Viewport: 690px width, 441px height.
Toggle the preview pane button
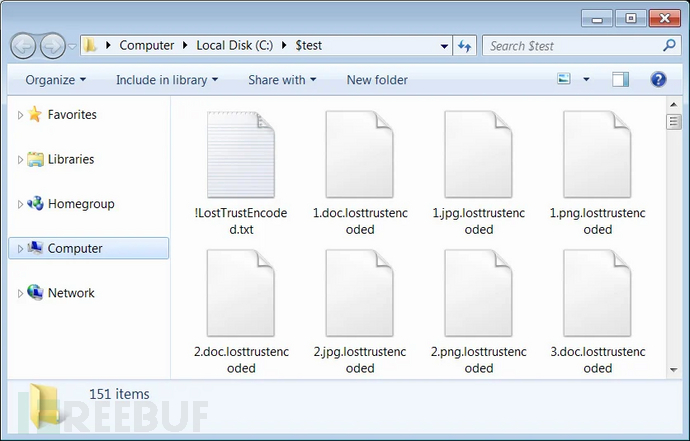(x=620, y=80)
